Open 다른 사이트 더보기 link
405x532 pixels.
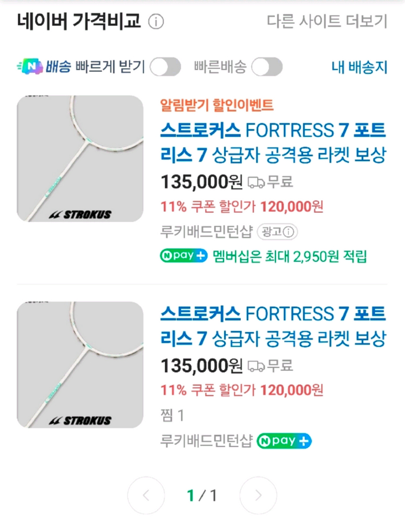327,22
